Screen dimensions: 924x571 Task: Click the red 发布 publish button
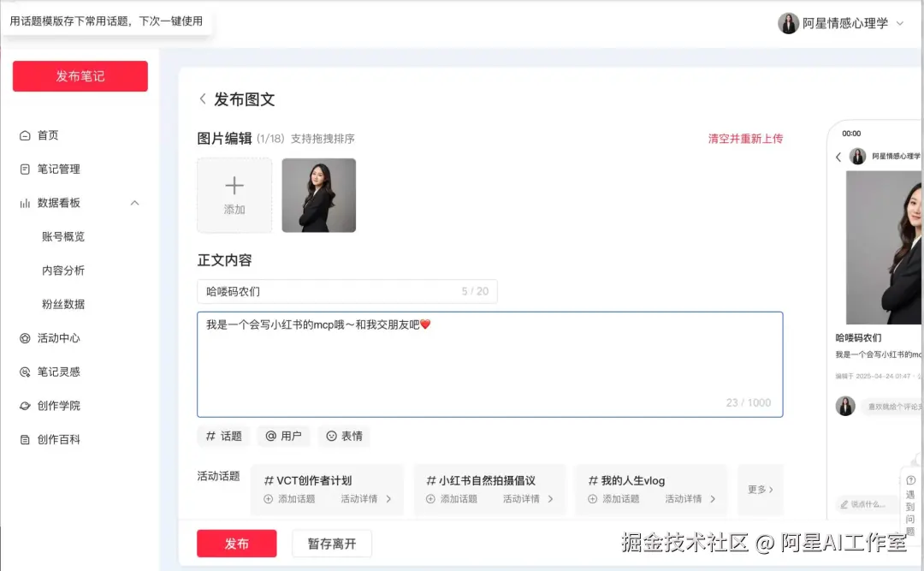point(236,543)
